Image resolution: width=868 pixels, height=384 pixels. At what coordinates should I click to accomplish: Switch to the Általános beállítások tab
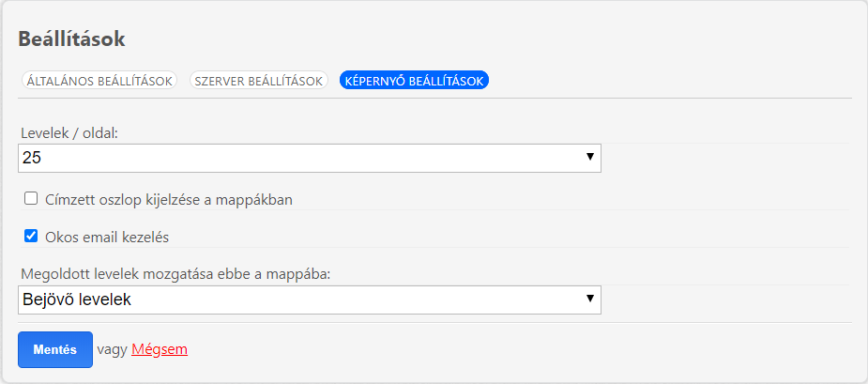pos(99,81)
